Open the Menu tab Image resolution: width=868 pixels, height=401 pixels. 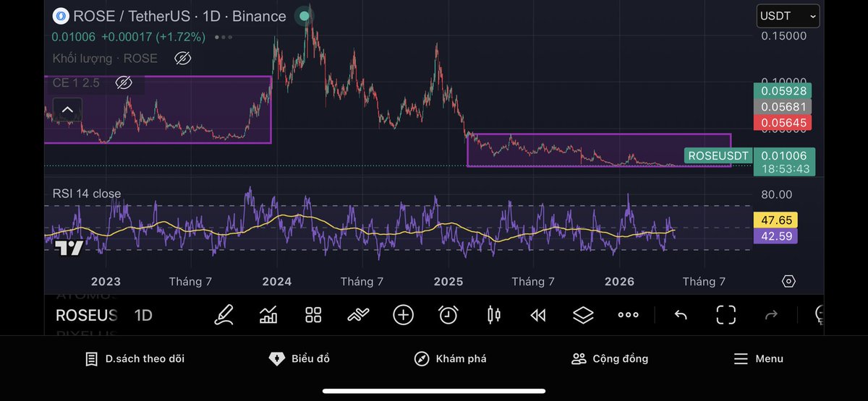758,358
